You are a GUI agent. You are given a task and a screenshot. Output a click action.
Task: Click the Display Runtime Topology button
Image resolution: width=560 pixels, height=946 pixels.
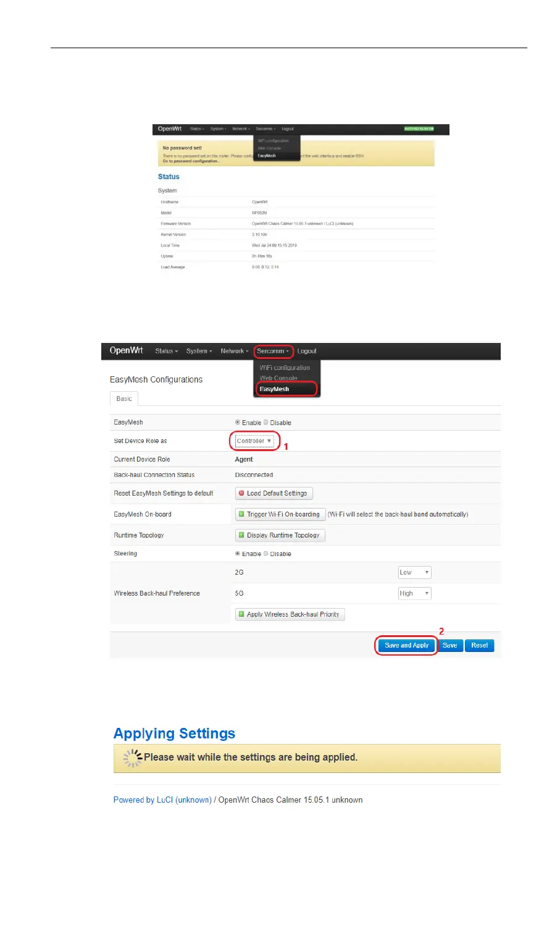(x=280, y=535)
